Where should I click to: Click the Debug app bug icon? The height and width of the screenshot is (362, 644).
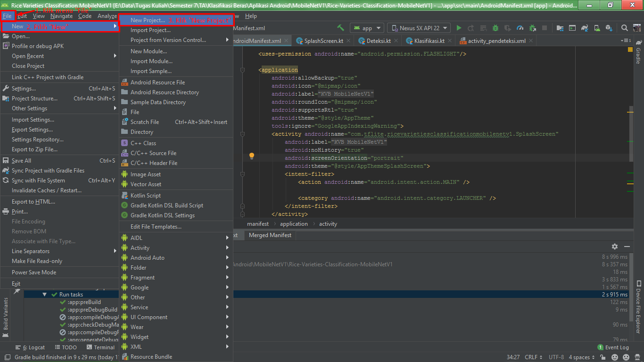tap(495, 28)
